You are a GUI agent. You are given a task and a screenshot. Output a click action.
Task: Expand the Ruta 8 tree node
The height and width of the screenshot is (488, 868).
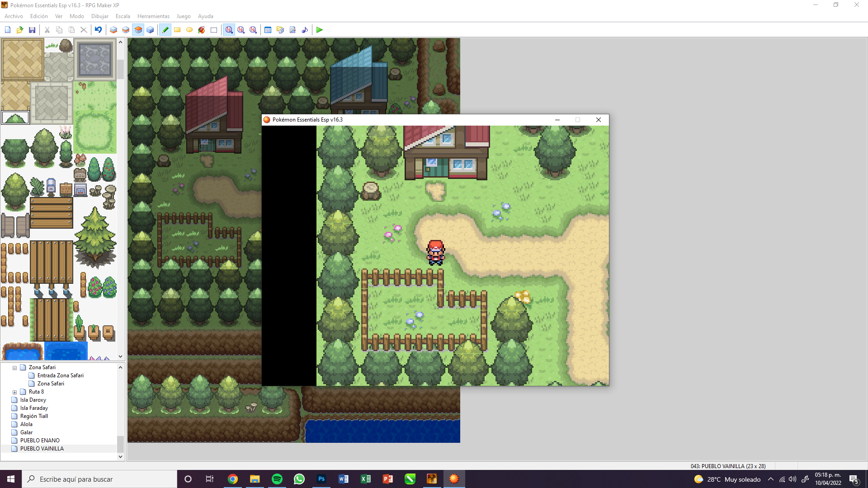coord(14,392)
